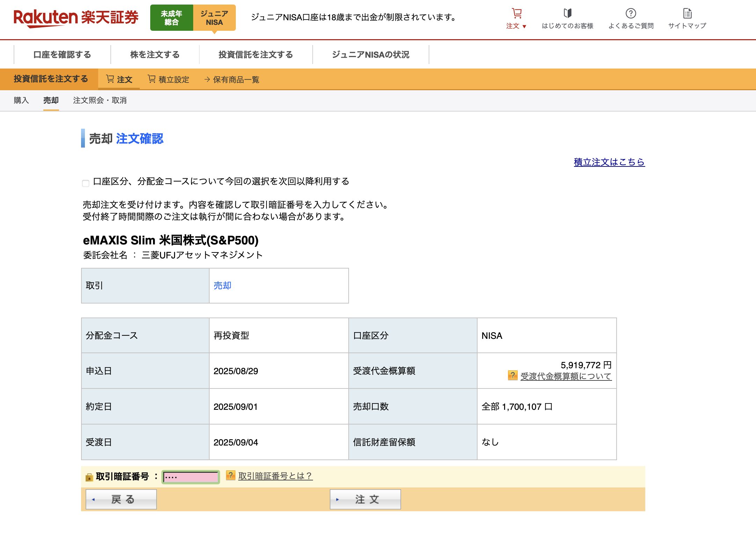
Task: Select the 購入 tab
Action: tap(21, 100)
